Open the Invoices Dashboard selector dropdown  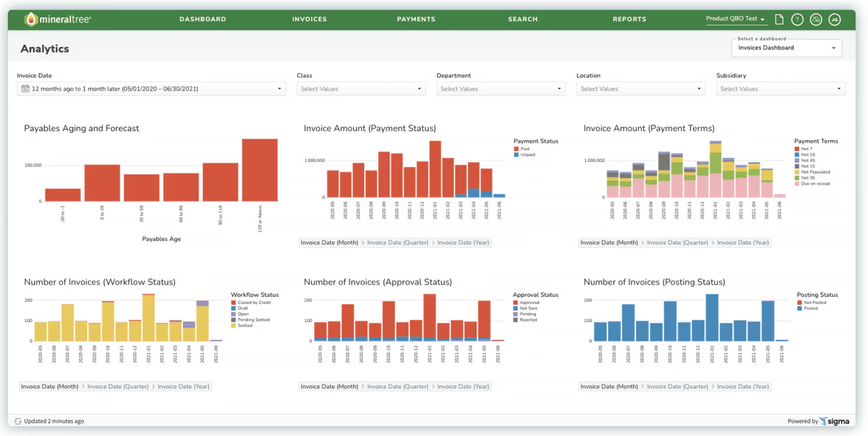point(787,48)
